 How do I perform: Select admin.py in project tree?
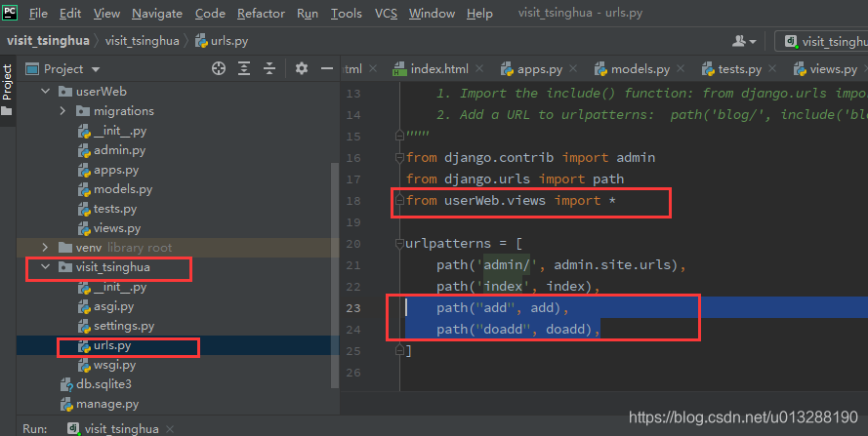coord(112,150)
